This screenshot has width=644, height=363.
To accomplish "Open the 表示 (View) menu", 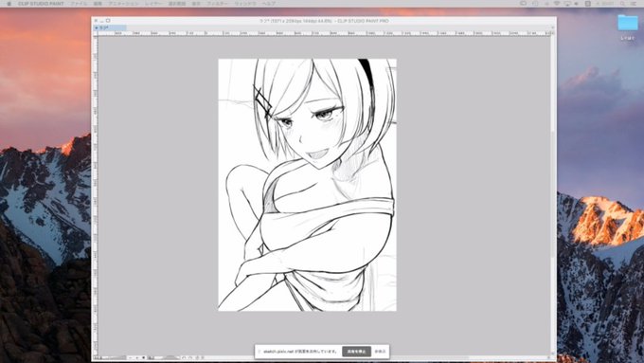I will (x=196, y=3).
